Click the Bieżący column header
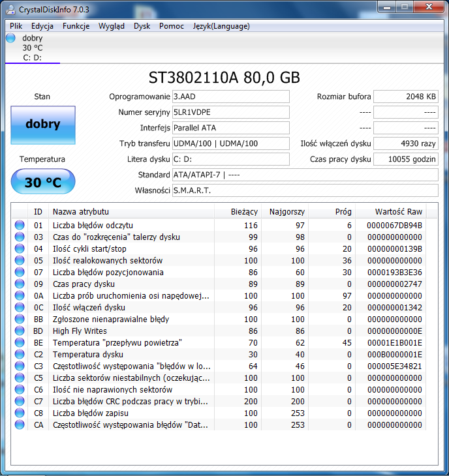 click(238, 211)
